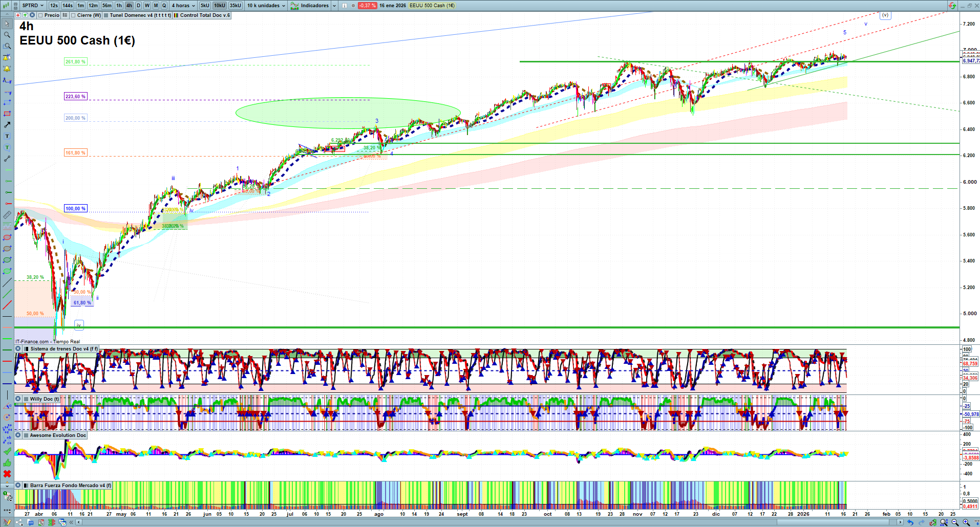This screenshot has width=980, height=527.
Task: Expand the bottom-right overflow options arrow
Action: click(976, 522)
